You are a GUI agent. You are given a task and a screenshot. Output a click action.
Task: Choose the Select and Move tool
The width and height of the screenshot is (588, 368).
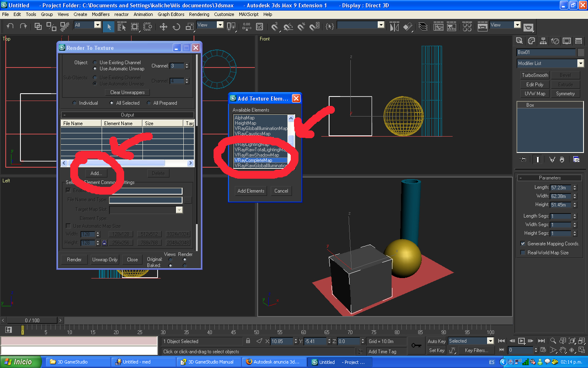[163, 27]
